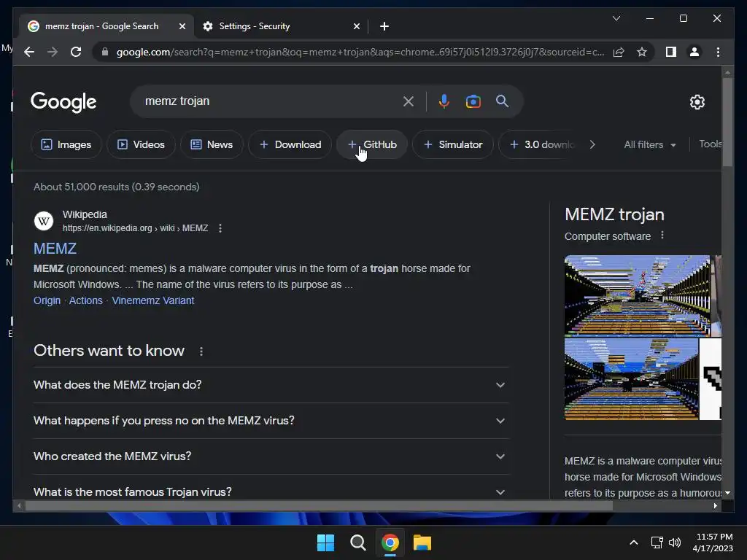Open the Origin sitelink
The width and height of the screenshot is (747, 560).
pyautogui.click(x=47, y=300)
